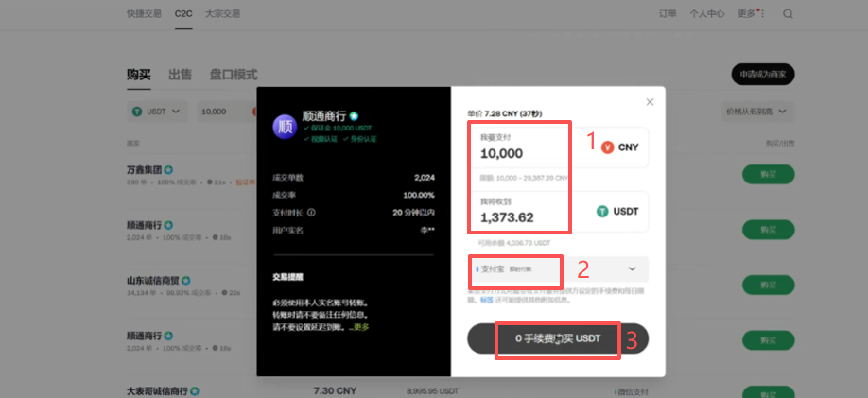This screenshot has height=398, width=868.
Task: Click the verified badge beside 万鑫集团
Action: click(x=168, y=170)
